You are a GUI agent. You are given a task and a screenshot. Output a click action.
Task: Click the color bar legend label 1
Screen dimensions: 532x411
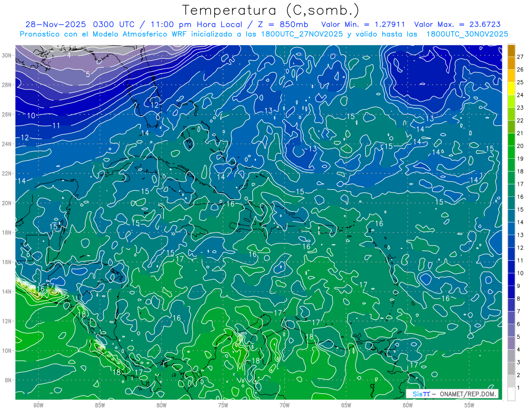coord(519,388)
